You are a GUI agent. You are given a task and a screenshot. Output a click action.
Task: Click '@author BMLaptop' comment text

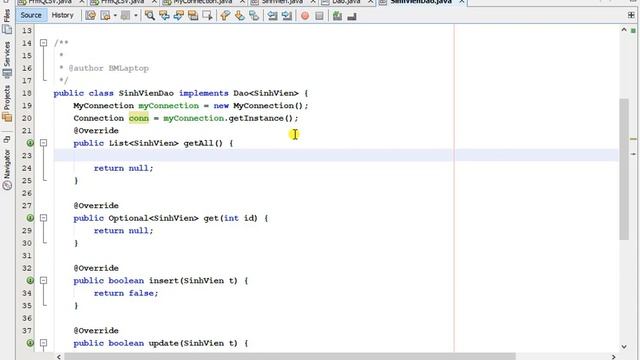tap(109, 68)
